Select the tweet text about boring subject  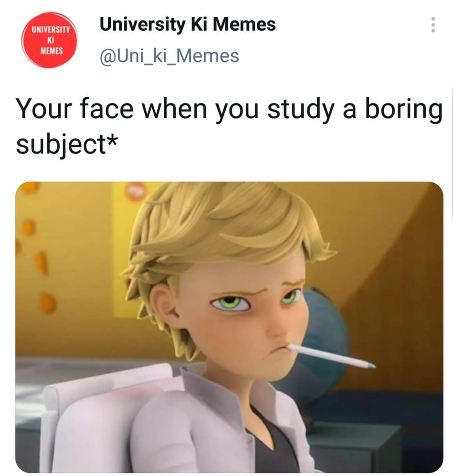coord(229,126)
